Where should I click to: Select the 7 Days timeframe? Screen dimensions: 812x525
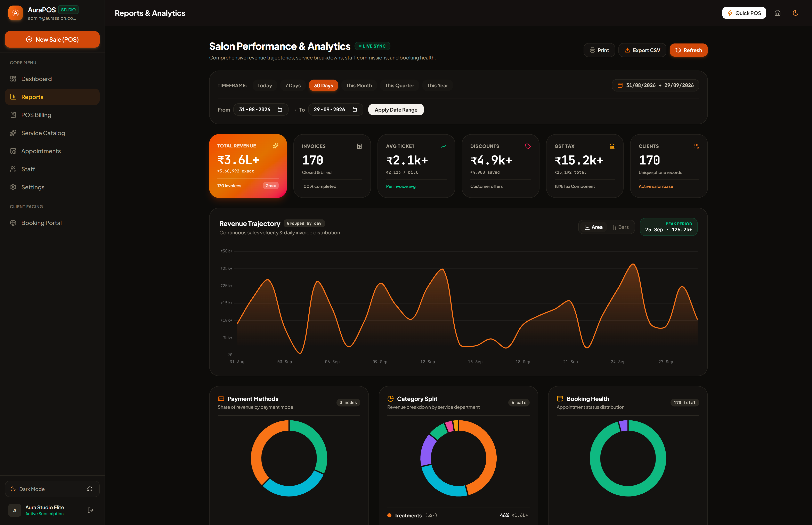click(293, 86)
